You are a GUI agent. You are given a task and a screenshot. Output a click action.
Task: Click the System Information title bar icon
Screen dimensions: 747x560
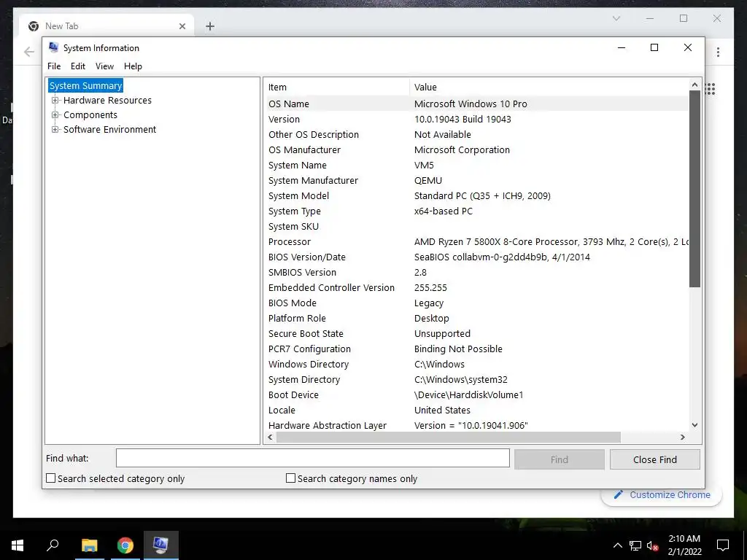54,47
